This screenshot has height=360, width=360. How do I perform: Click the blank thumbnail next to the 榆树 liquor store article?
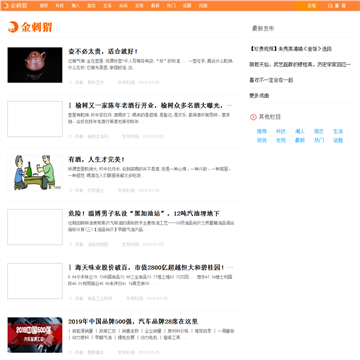pyautogui.click(x=35, y=119)
